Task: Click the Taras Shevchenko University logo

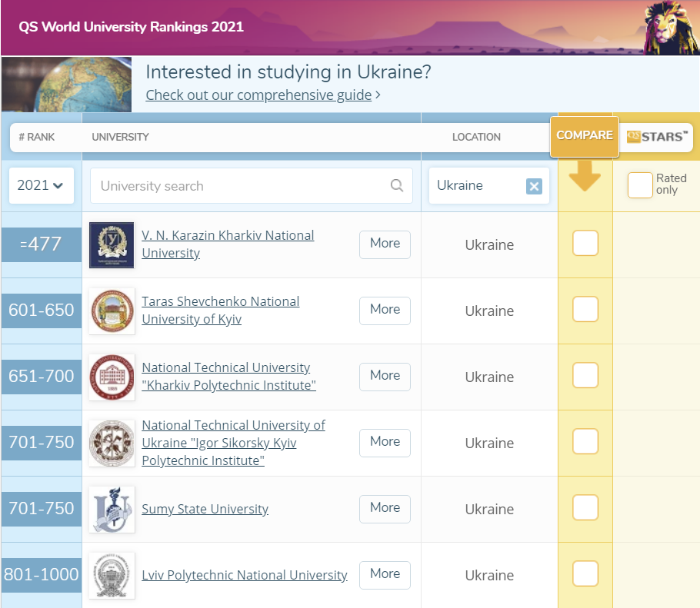Action: tap(112, 311)
